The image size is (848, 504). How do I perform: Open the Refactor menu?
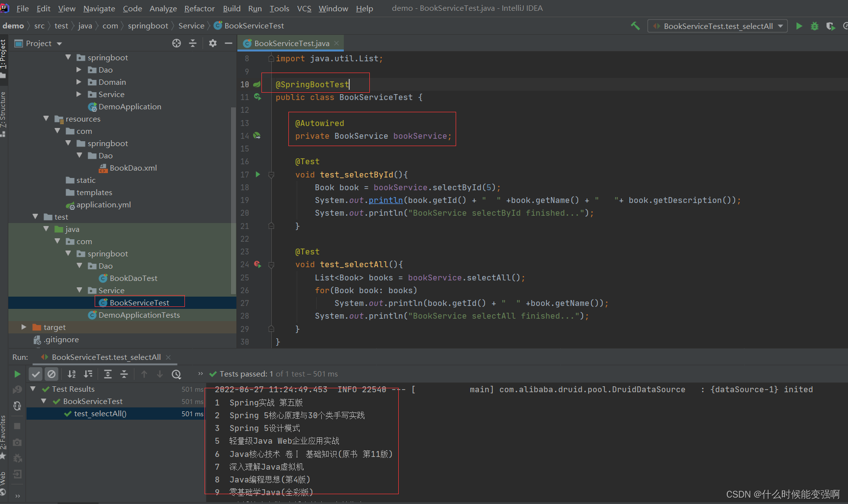click(x=199, y=8)
